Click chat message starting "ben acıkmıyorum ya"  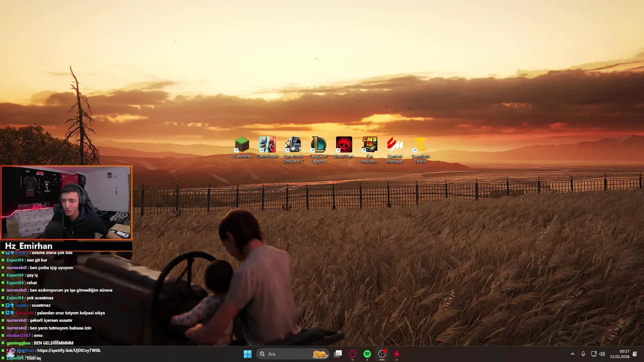pyautogui.click(x=71, y=290)
